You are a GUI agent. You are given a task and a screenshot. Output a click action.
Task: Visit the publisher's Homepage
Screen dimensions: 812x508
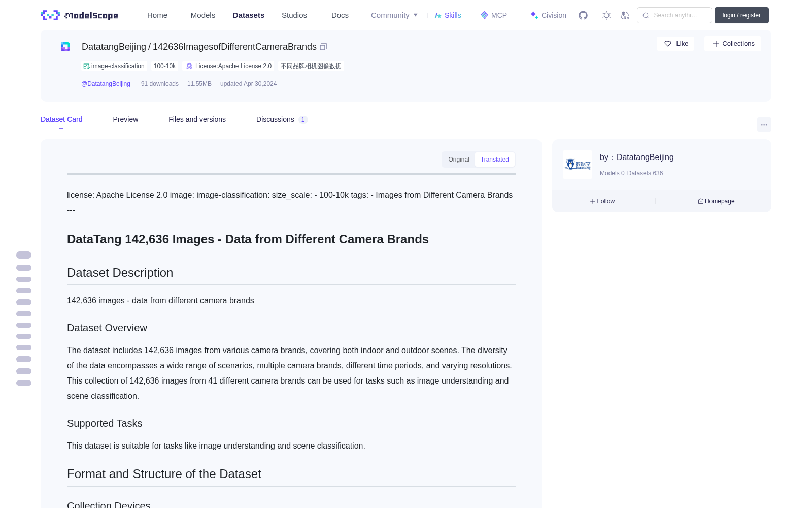click(716, 201)
